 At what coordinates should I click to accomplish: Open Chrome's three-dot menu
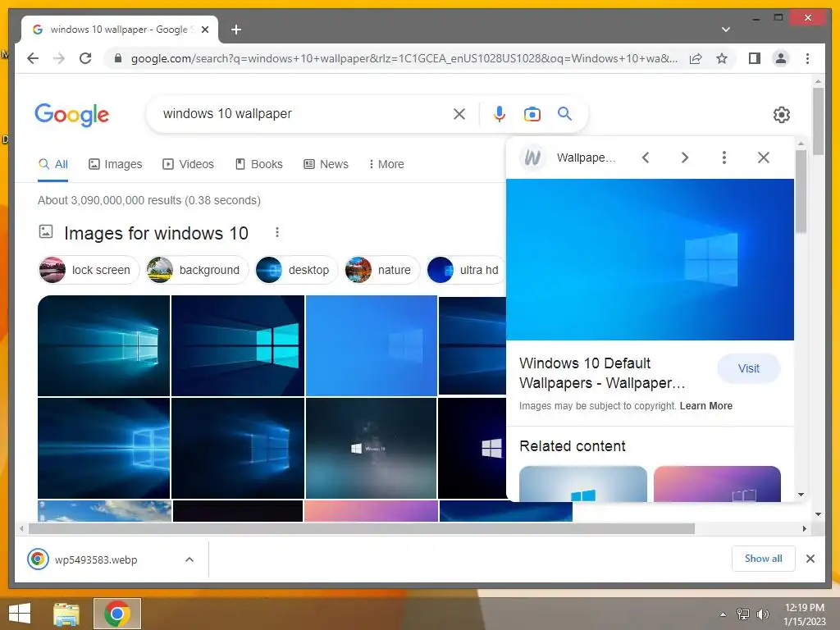[x=807, y=58]
